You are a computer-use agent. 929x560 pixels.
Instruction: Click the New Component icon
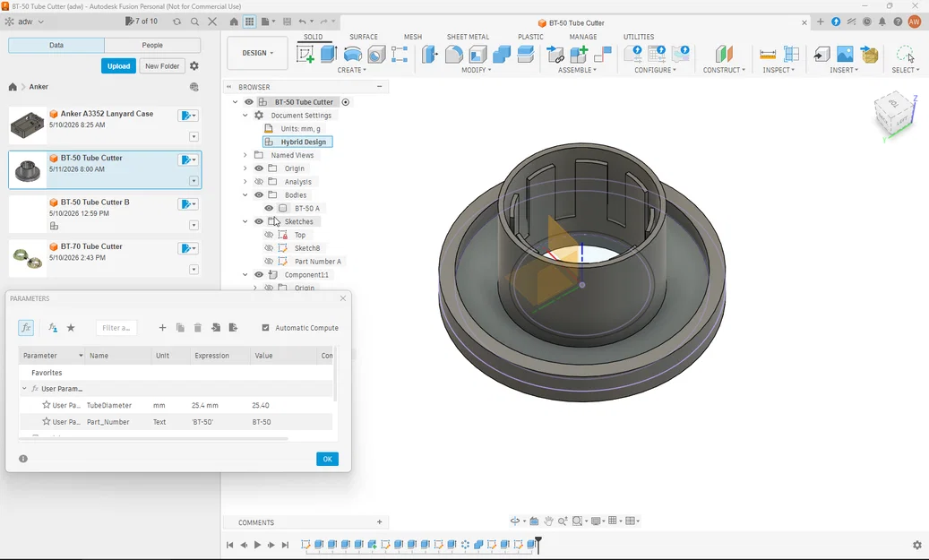(578, 55)
